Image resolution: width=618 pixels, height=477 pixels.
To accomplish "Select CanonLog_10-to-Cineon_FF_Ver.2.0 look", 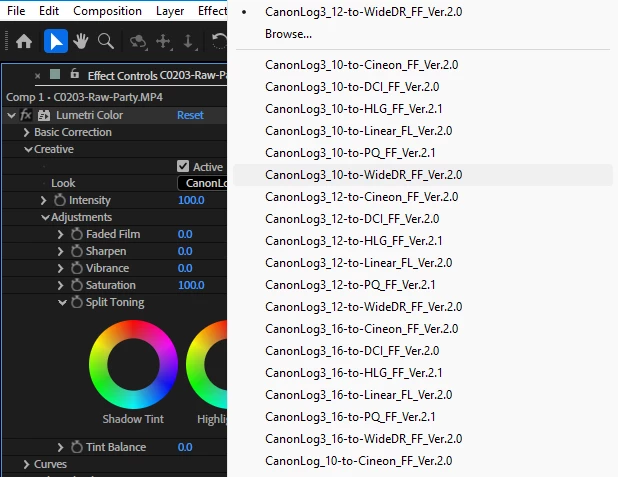I will (x=423, y=461).
